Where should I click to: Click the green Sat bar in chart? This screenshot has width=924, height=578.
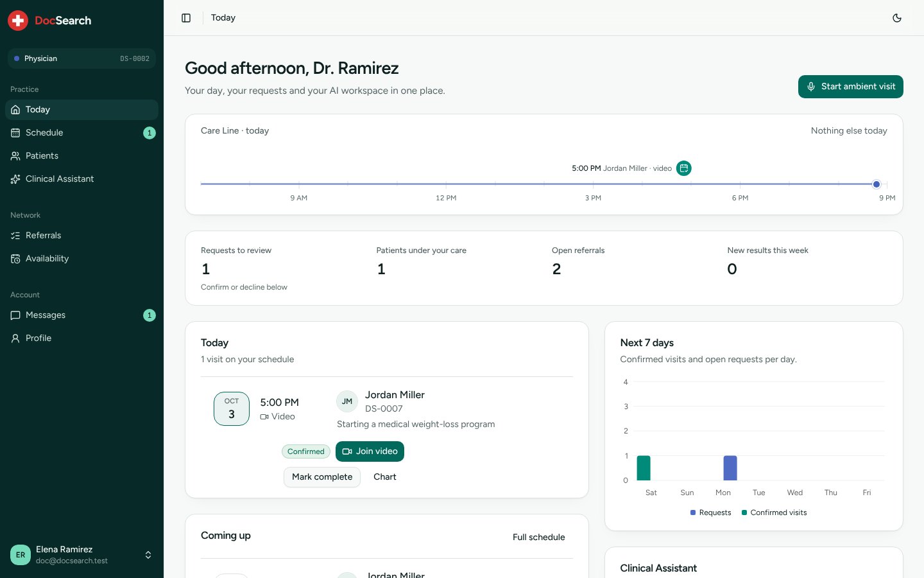644,468
